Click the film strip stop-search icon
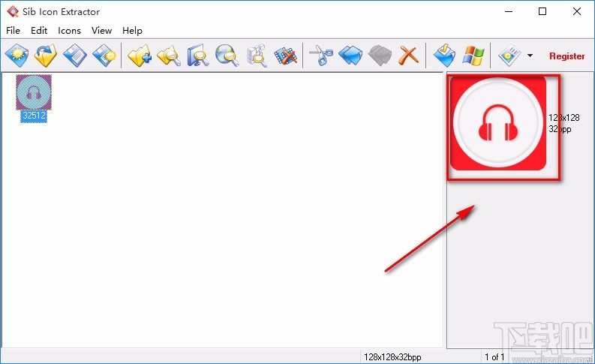 [x=285, y=56]
